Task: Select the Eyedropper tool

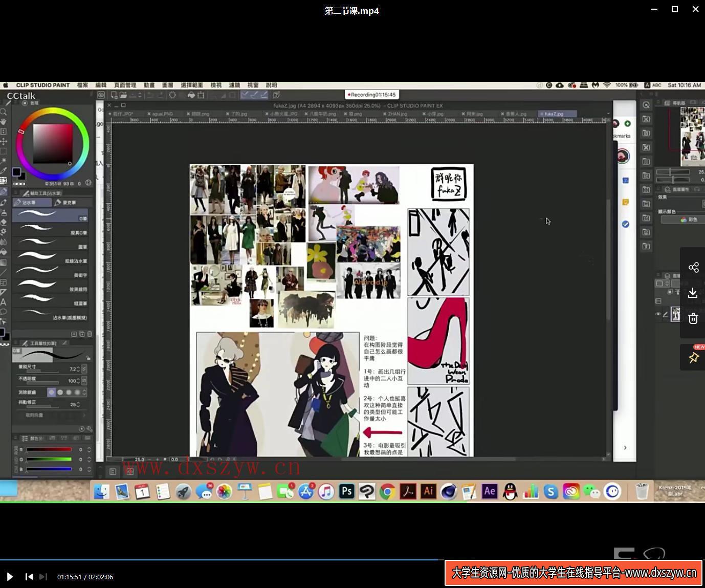Action: (x=3, y=170)
